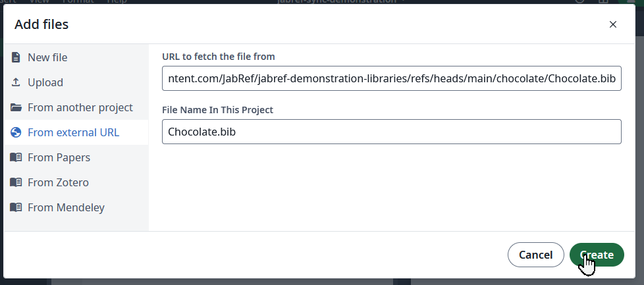Click the globe icon for external URL
This screenshot has height=285, width=644.
(16, 132)
